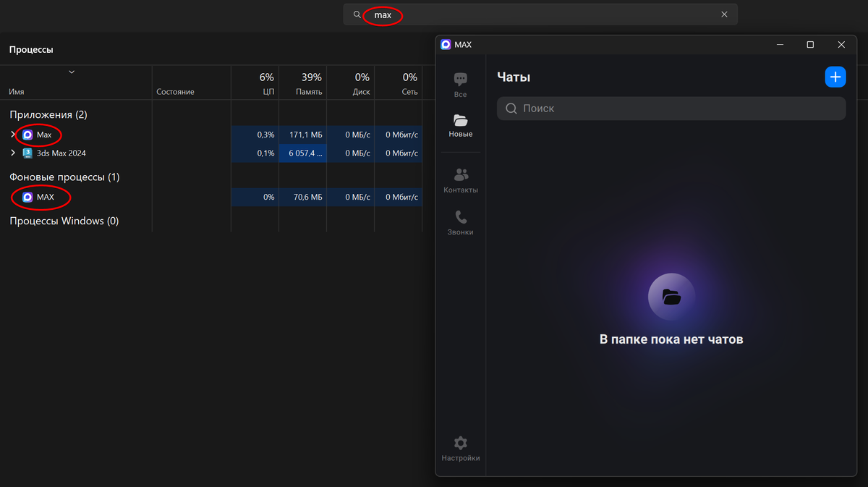Open the Все chats folder in MAX
The height and width of the screenshot is (487, 868).
pos(461,85)
